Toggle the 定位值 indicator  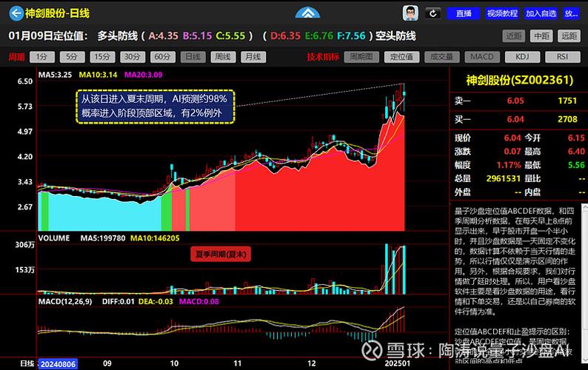coord(401,57)
